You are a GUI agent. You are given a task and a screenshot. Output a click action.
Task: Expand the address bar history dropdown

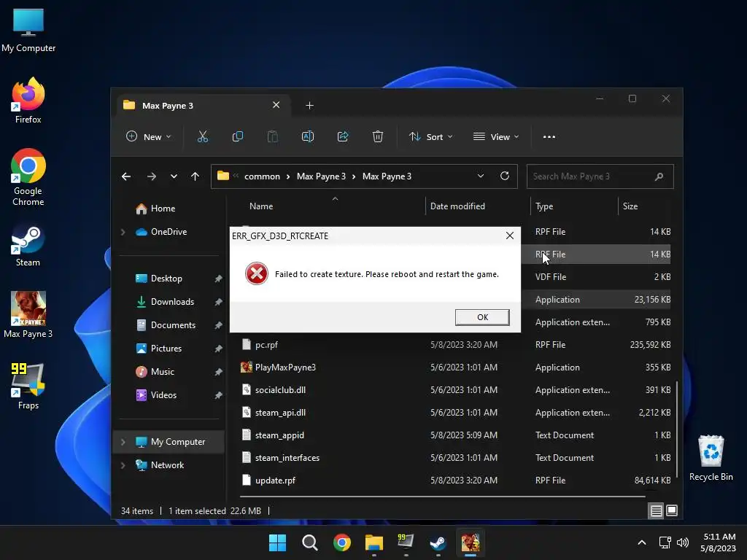coord(481,176)
